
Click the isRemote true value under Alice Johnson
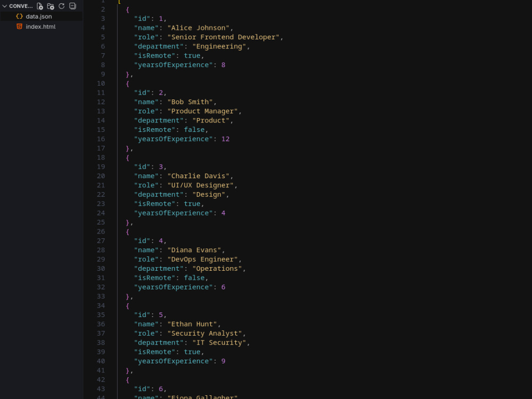pos(192,56)
